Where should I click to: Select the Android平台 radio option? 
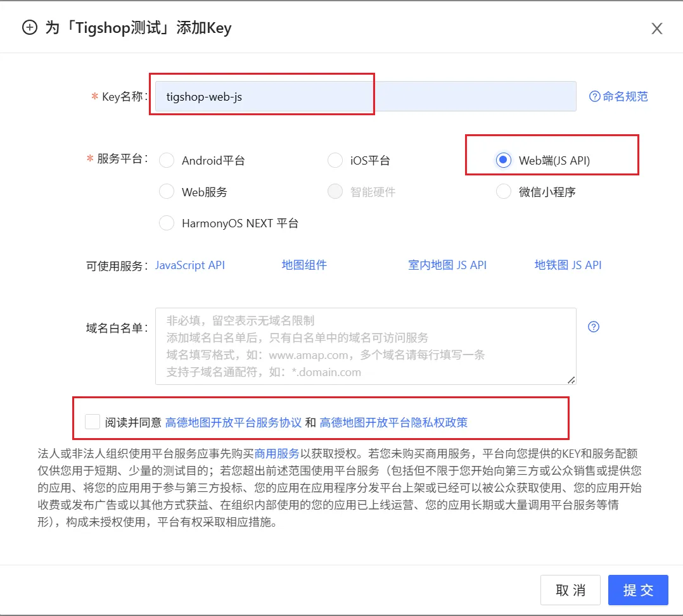167,161
